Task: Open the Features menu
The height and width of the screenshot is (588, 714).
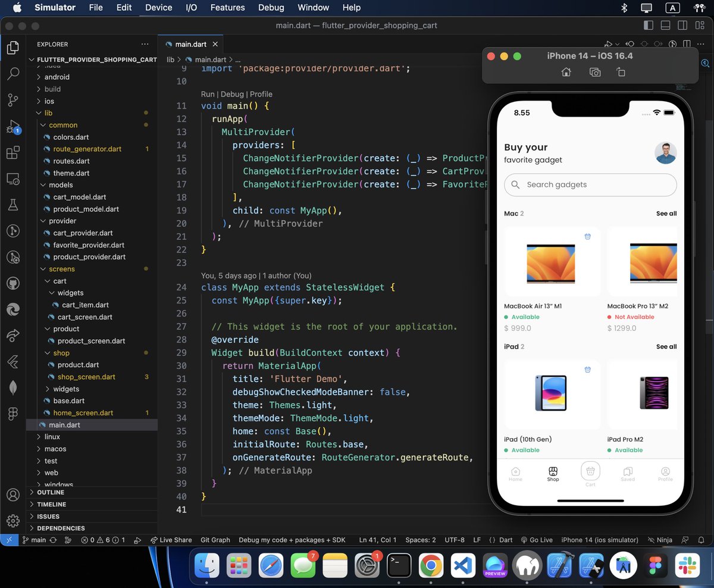Action: tap(227, 8)
